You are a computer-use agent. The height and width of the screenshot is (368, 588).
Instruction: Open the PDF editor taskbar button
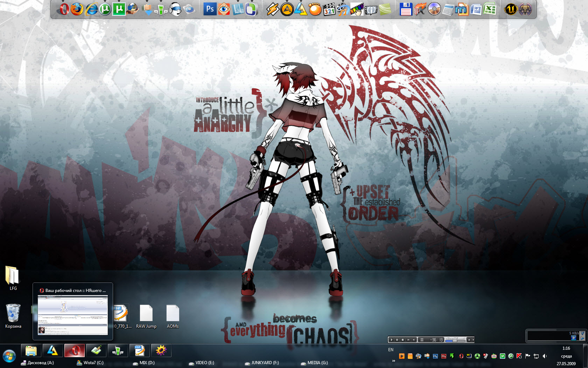coord(140,350)
